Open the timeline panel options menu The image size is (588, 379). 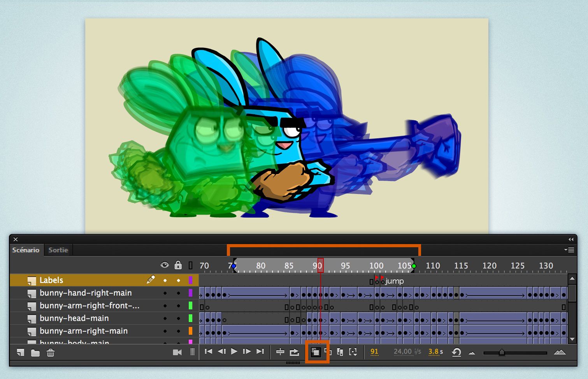click(x=570, y=250)
